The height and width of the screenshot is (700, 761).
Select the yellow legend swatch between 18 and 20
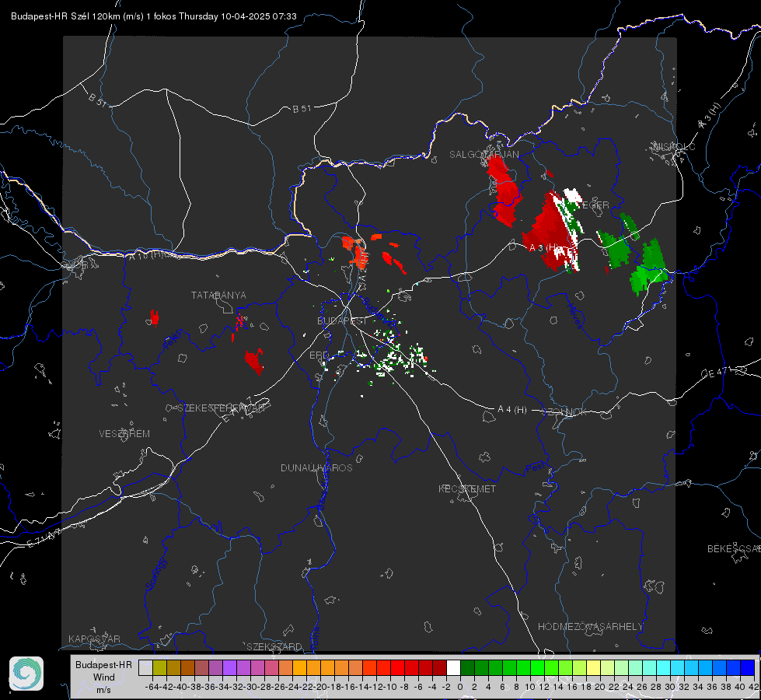click(594, 667)
